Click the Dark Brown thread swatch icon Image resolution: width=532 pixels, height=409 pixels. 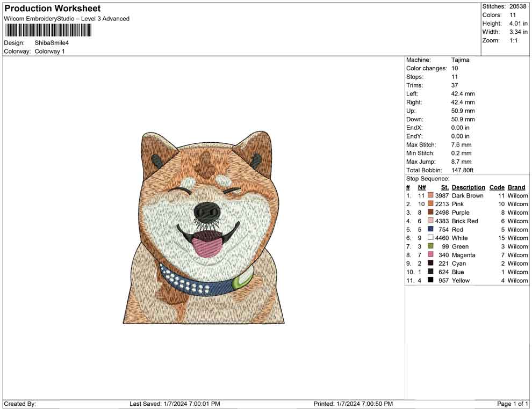point(430,195)
